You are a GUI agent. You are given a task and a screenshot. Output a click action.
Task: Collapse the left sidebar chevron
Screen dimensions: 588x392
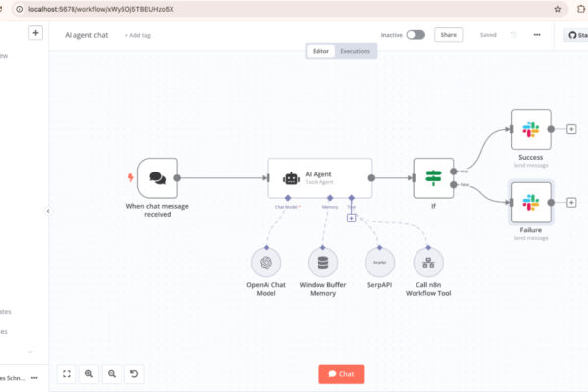48,211
